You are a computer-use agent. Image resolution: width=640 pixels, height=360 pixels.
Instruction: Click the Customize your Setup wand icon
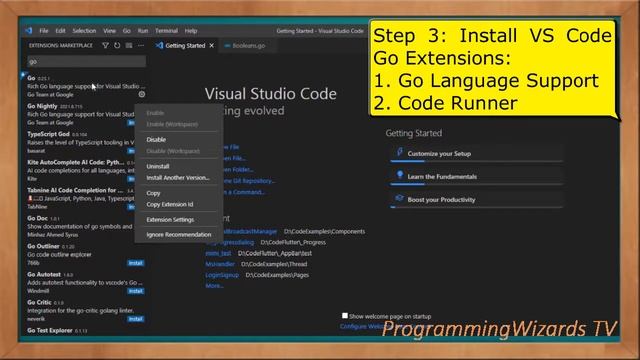point(400,153)
